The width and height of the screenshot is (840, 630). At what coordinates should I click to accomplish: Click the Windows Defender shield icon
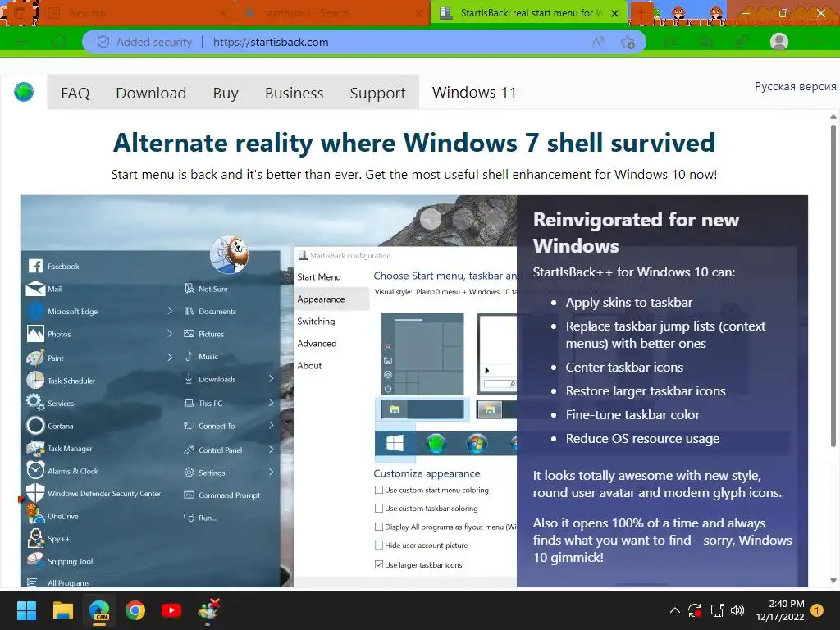[x=35, y=493]
